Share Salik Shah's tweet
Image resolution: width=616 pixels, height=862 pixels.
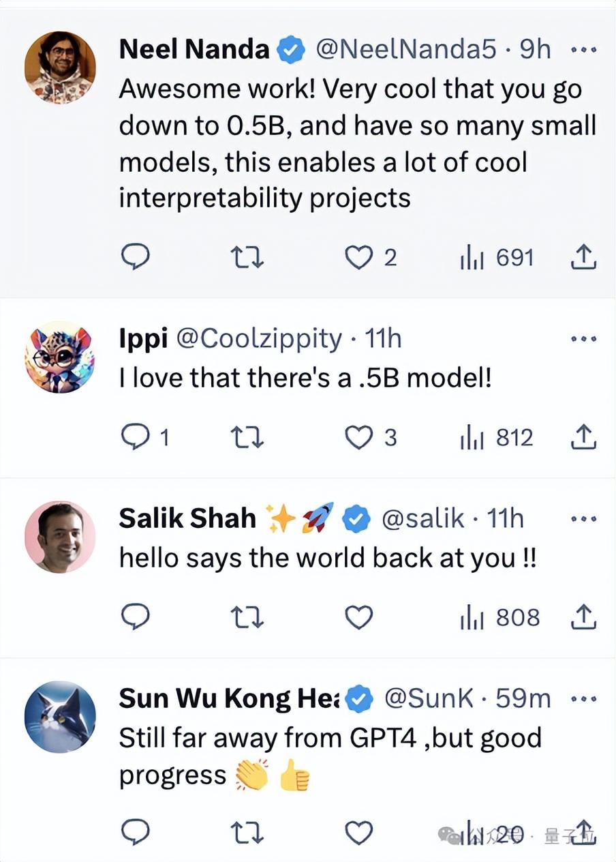coord(583,618)
